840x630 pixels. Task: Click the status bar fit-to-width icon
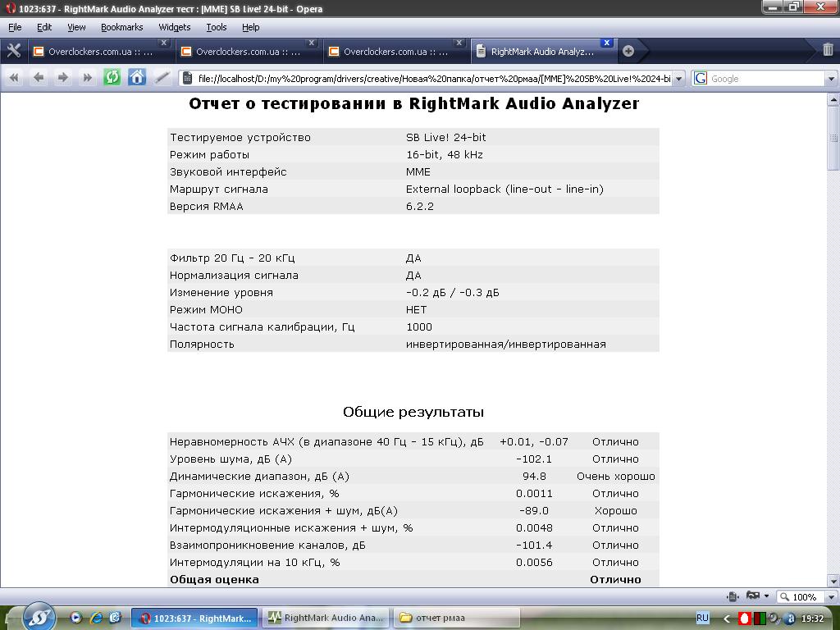pos(733,596)
